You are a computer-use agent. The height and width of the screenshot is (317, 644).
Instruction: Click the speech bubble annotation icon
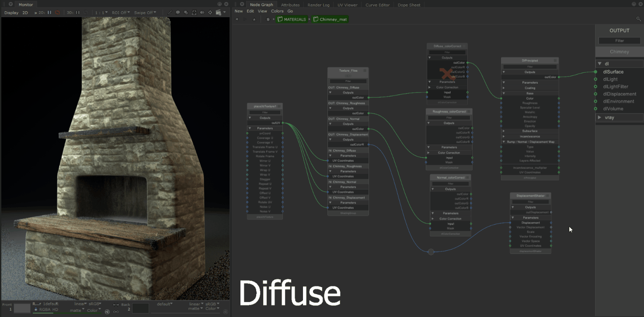(178, 13)
